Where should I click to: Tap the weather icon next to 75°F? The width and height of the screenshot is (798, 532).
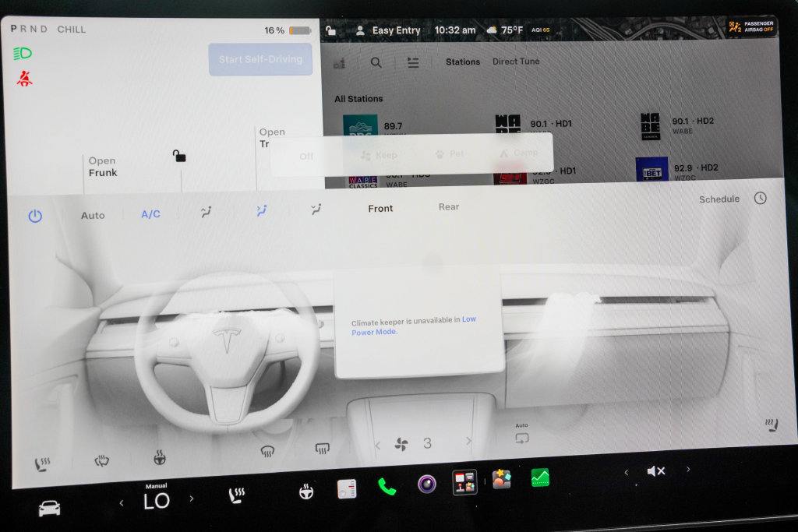coord(492,30)
